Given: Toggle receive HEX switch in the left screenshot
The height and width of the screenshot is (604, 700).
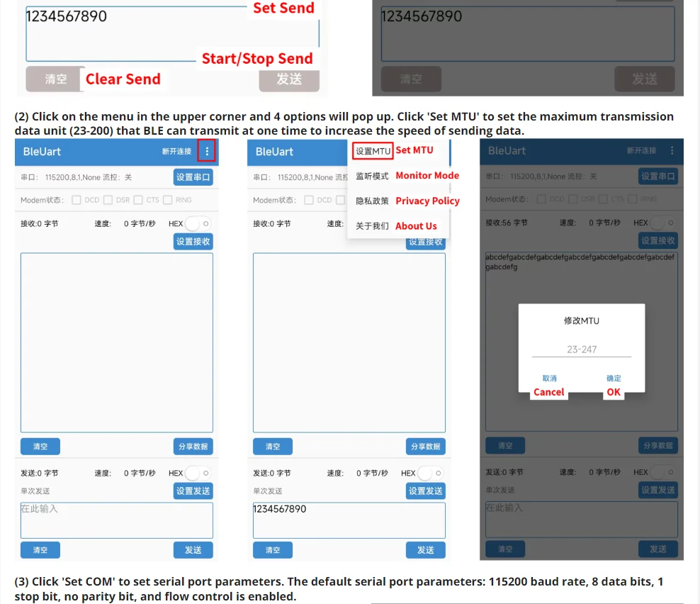Looking at the screenshot, I should tap(198, 223).
